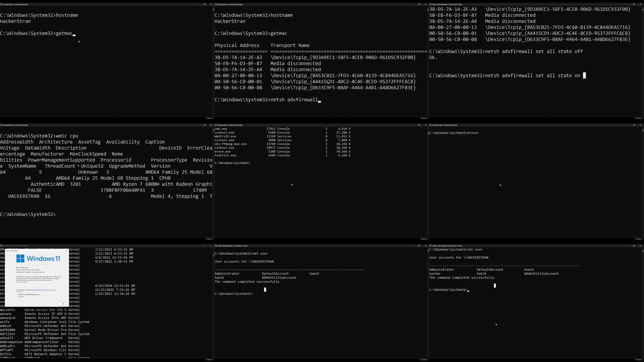
Task: Click the 'ProcessorType' header in wmic output
Action: [x=169, y=160]
